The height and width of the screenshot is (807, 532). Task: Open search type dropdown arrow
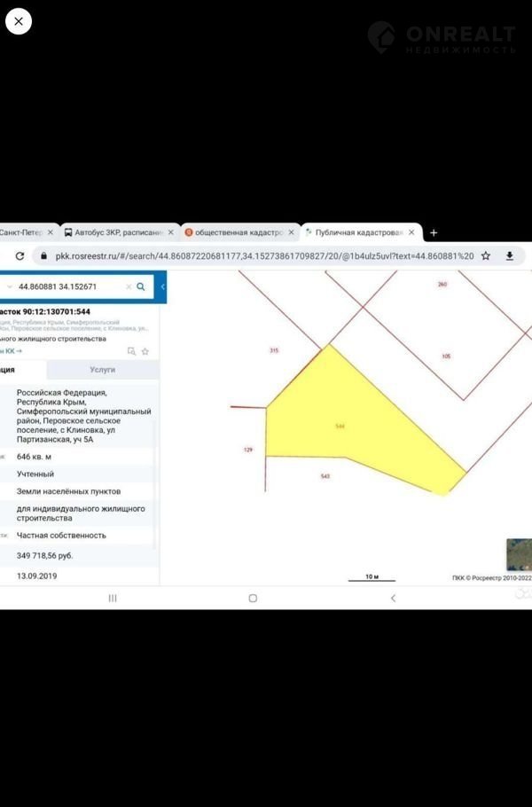point(10,287)
